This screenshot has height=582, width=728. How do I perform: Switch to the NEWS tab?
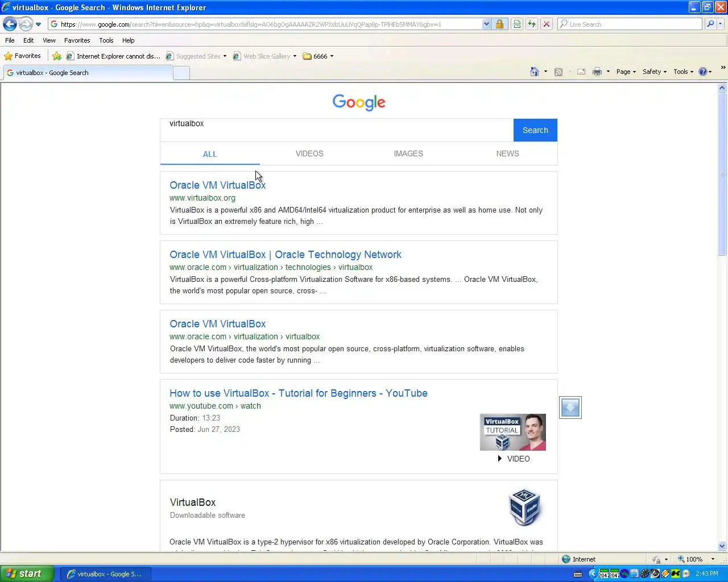pyautogui.click(x=507, y=153)
